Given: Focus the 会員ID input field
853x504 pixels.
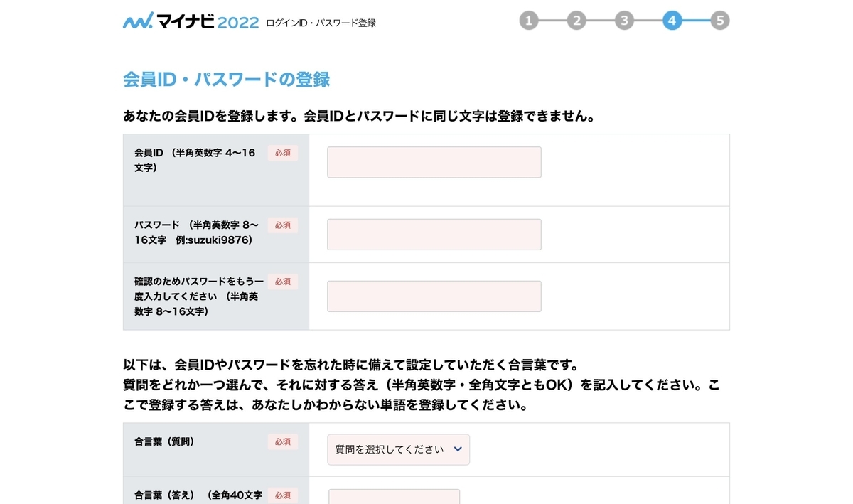Looking at the screenshot, I should point(434,162).
